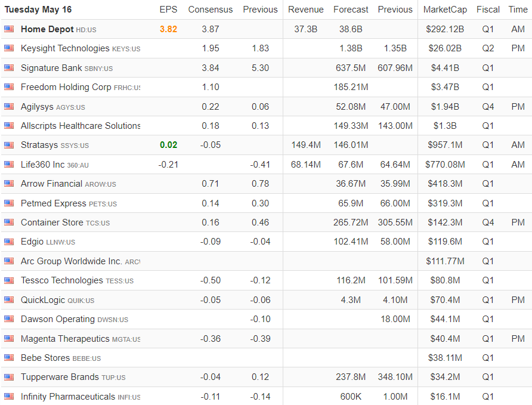Click Life360's 68.14M revenue value

[306, 165]
